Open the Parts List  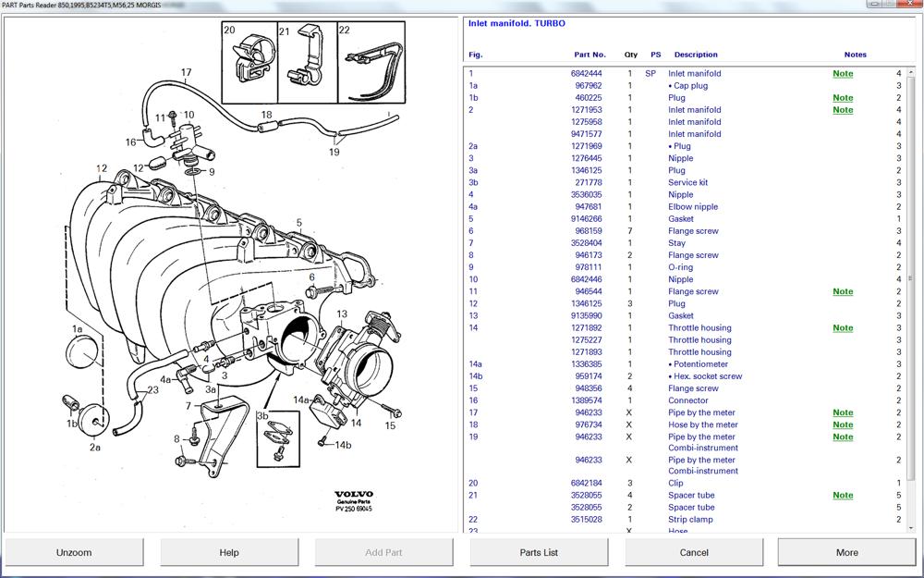539,552
